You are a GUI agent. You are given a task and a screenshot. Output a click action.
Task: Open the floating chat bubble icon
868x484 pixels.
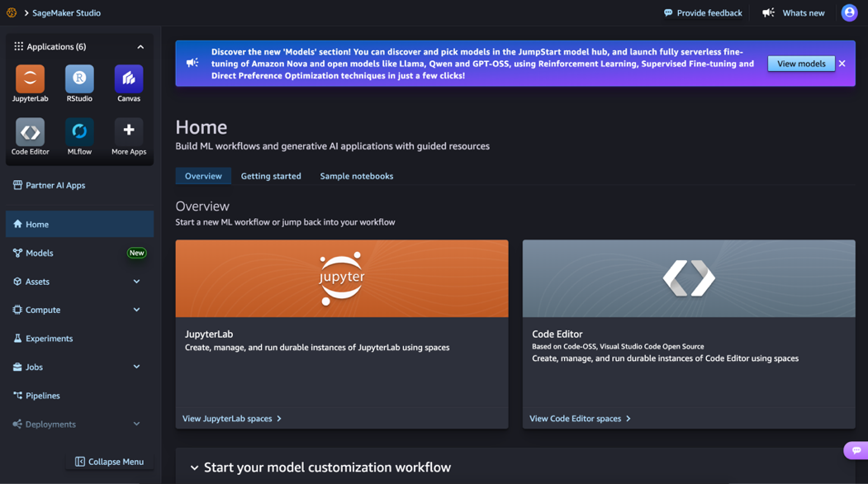click(x=856, y=450)
